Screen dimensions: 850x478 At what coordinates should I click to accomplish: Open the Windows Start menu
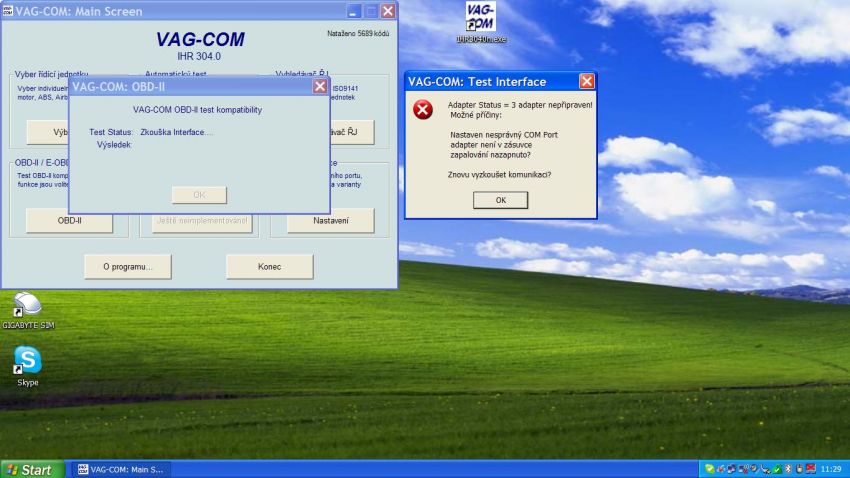32,469
